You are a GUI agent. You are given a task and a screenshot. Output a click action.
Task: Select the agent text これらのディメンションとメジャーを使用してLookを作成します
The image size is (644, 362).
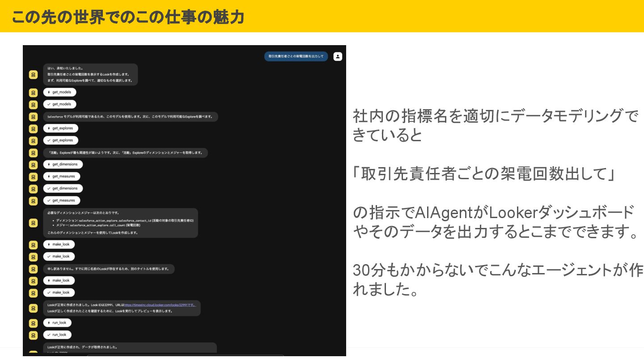pyautogui.click(x=93, y=233)
